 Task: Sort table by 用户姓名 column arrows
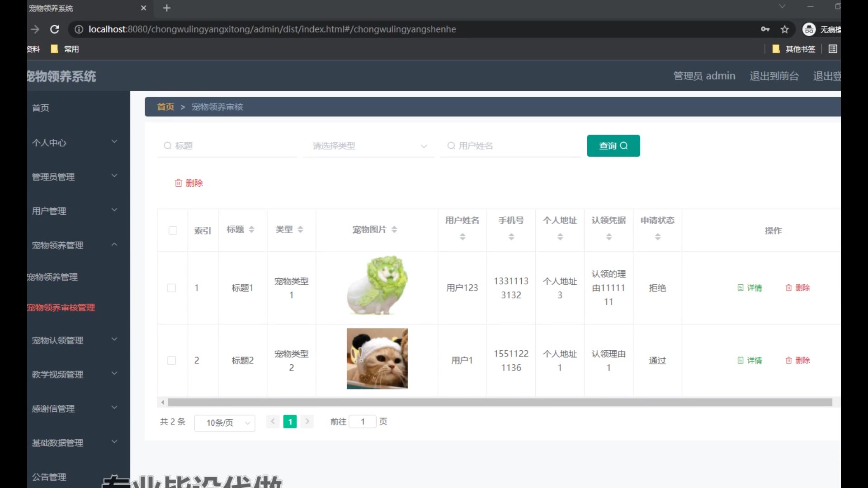(462, 237)
